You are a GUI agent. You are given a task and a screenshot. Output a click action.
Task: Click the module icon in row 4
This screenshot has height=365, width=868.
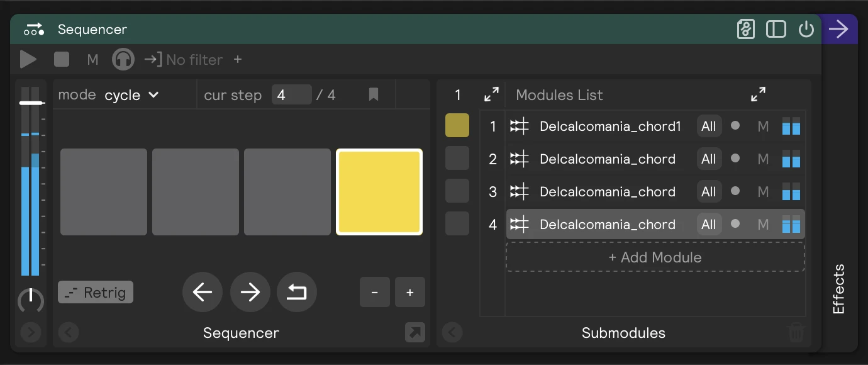(520, 225)
